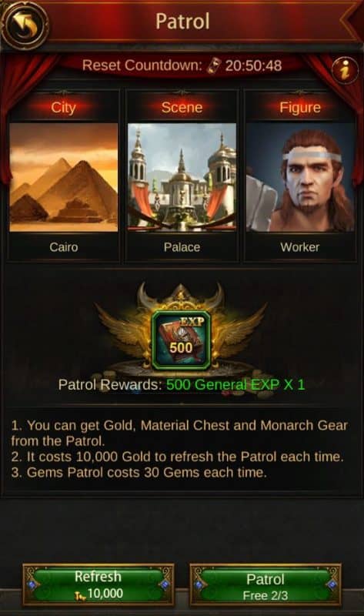Tap the Patrol Rewards text line

point(182,384)
